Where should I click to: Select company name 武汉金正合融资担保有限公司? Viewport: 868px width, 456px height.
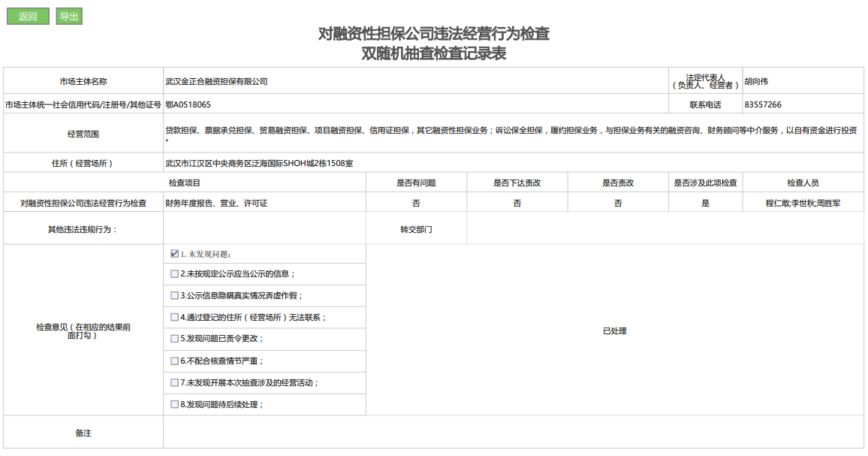[x=216, y=81]
